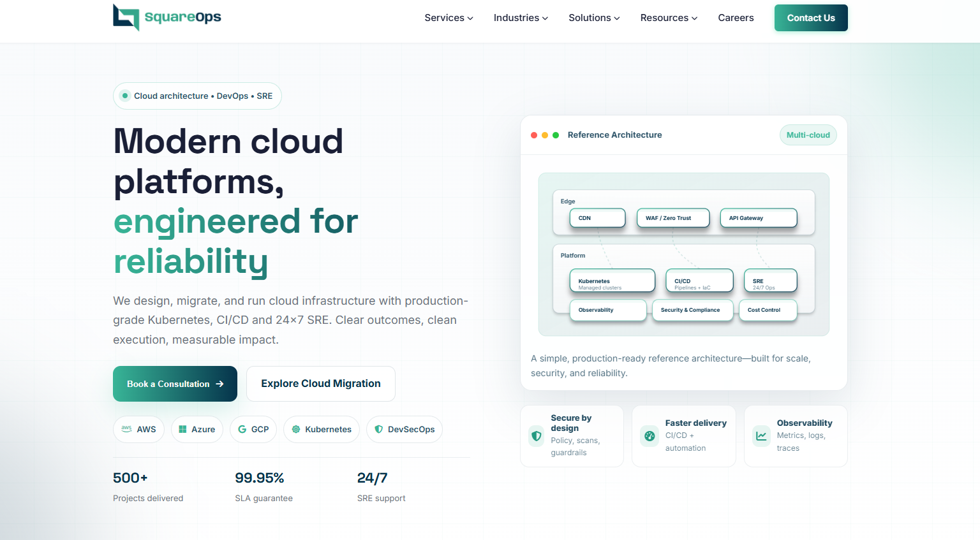Click CI/CD + automation text
This screenshot has width=980, height=540.
685,442
